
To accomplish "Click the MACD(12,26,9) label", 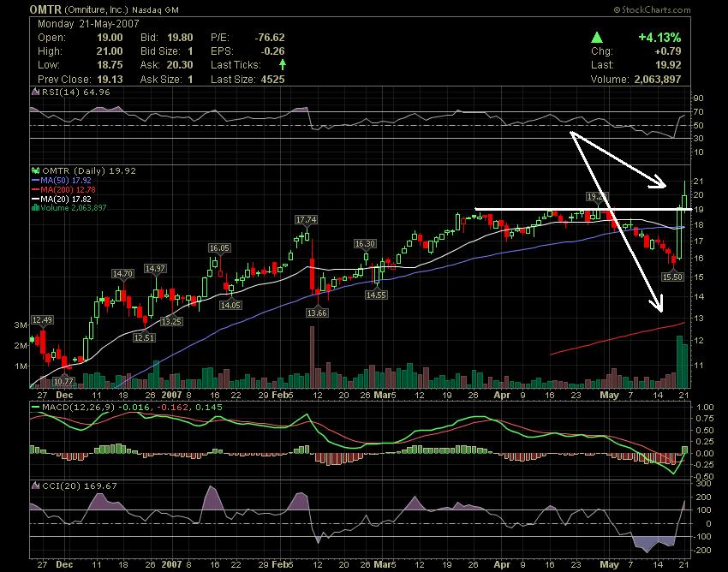I will pos(79,408).
